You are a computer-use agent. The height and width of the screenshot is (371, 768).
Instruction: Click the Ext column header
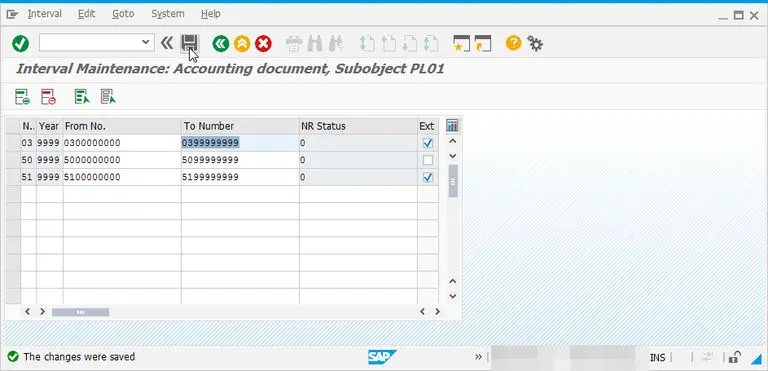[x=428, y=126]
